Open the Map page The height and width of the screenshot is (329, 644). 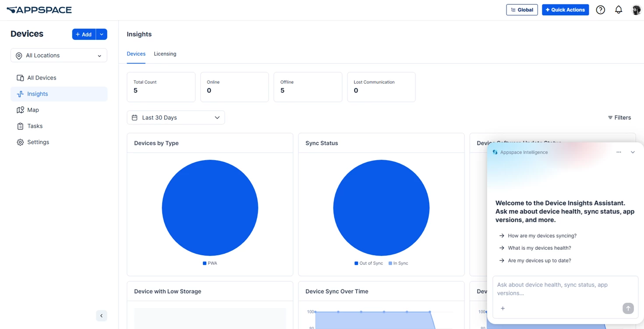click(x=59, y=110)
